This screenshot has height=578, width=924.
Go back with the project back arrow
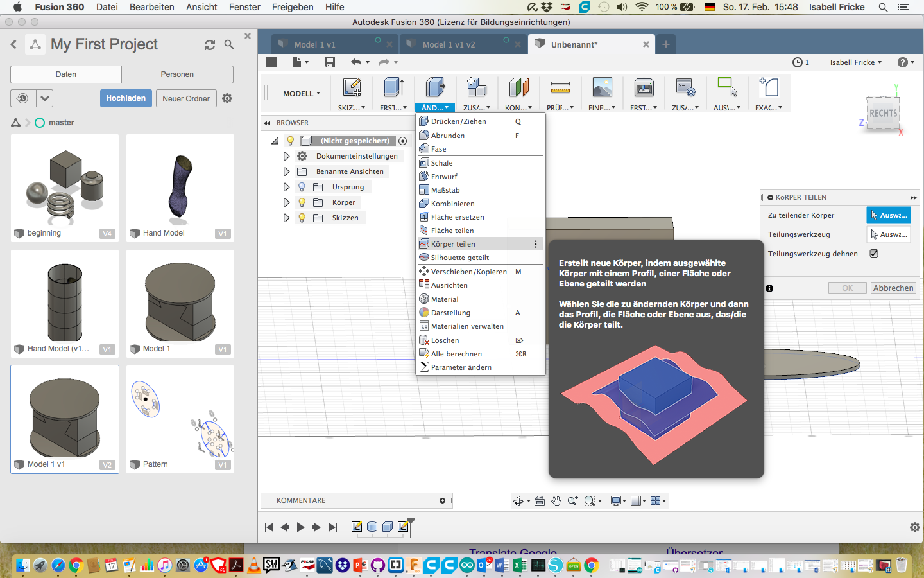pos(13,44)
